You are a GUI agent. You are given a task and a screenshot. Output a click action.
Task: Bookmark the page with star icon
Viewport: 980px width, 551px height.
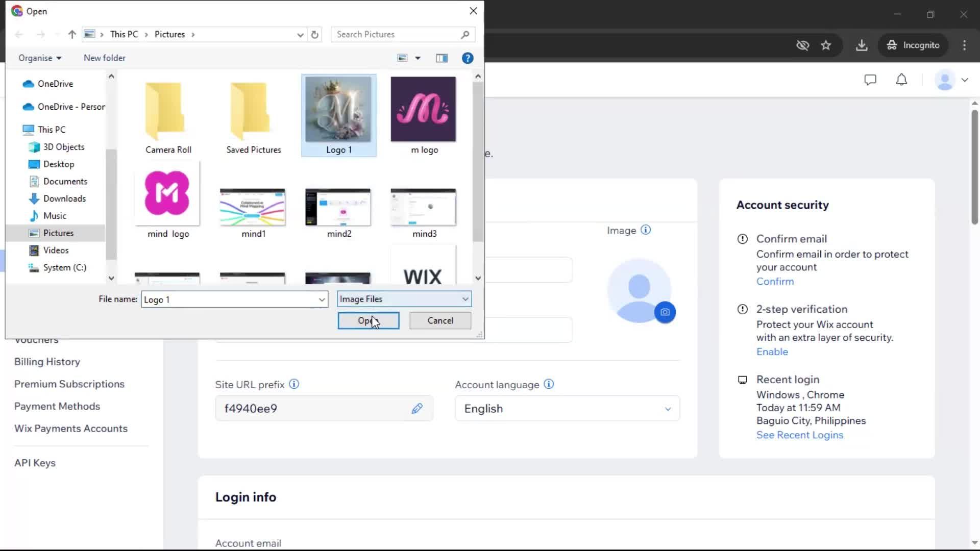coord(826,45)
